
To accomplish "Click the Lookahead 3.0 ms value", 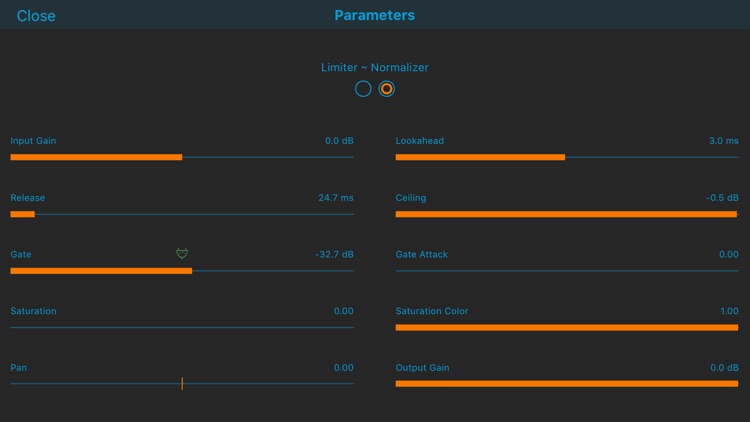I will pyautogui.click(x=724, y=141).
